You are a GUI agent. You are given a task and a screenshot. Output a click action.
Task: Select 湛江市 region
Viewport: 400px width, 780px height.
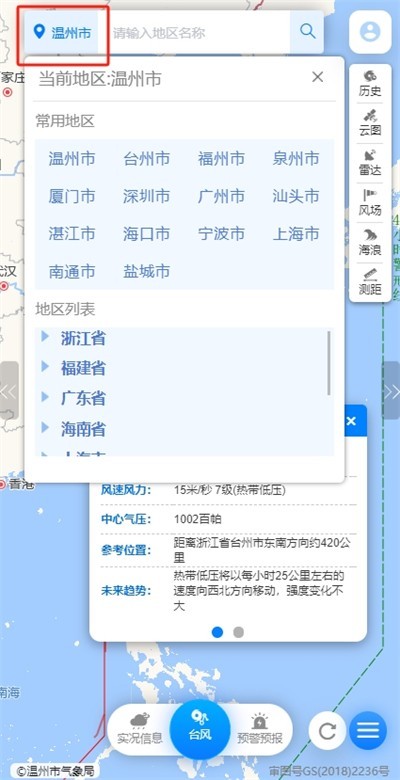pos(72,234)
